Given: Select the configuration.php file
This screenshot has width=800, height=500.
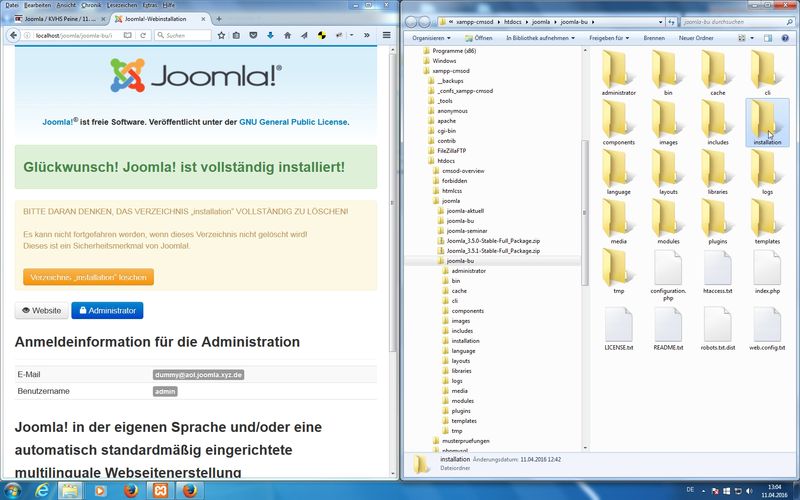Looking at the screenshot, I should tap(668, 275).
